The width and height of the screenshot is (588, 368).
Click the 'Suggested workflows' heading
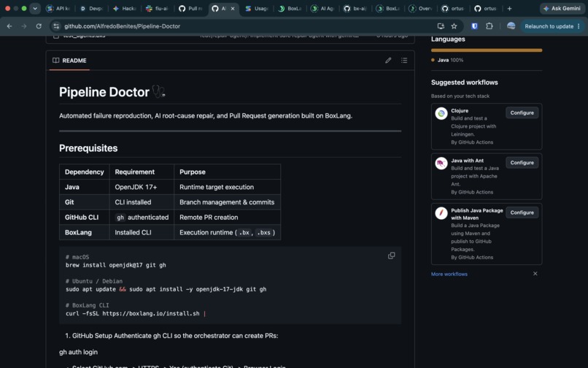click(x=464, y=83)
